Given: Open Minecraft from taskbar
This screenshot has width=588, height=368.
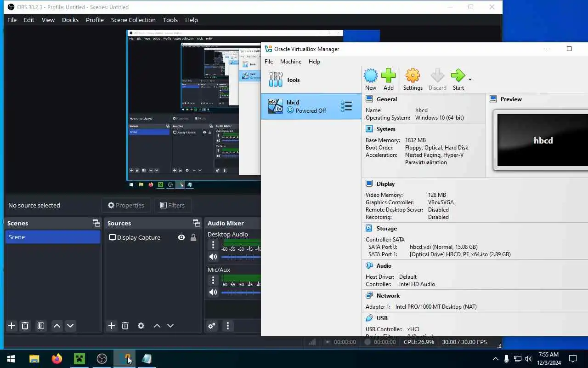Looking at the screenshot, I should coord(79,359).
